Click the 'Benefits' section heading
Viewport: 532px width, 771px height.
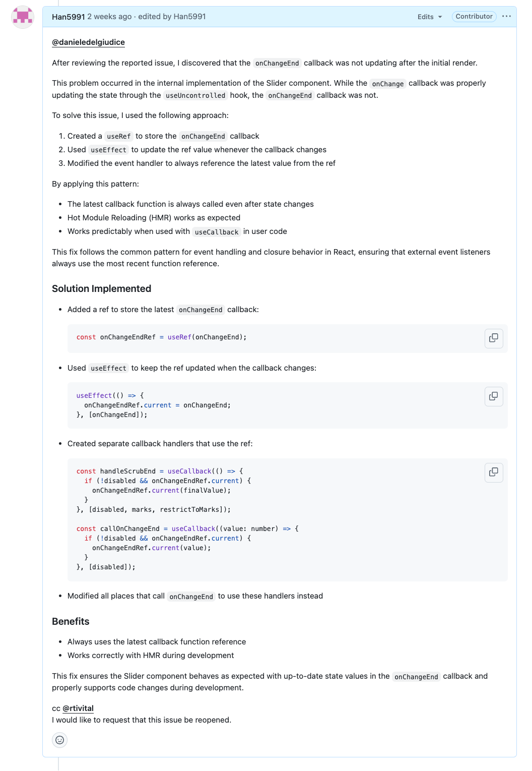[71, 621]
